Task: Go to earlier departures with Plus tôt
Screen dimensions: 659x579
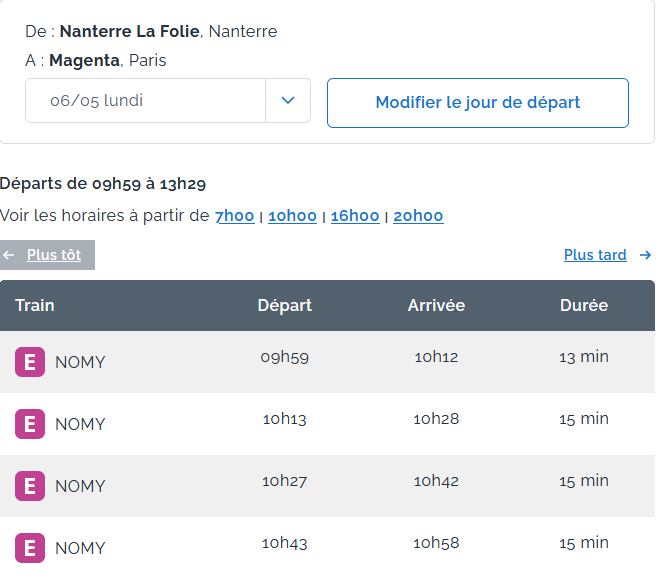Action: pos(54,255)
